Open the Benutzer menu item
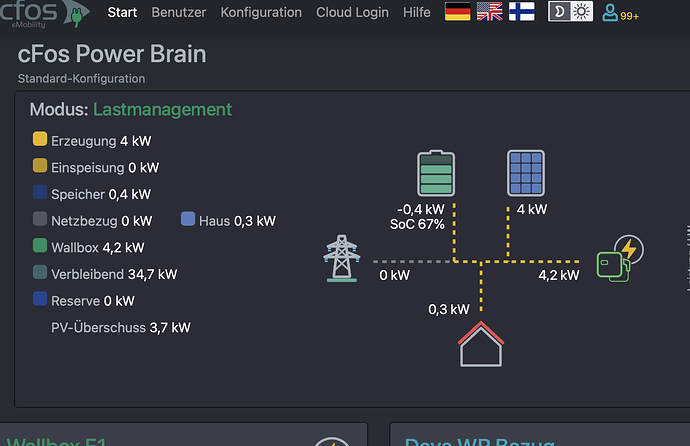The image size is (690, 446). pyautogui.click(x=179, y=12)
